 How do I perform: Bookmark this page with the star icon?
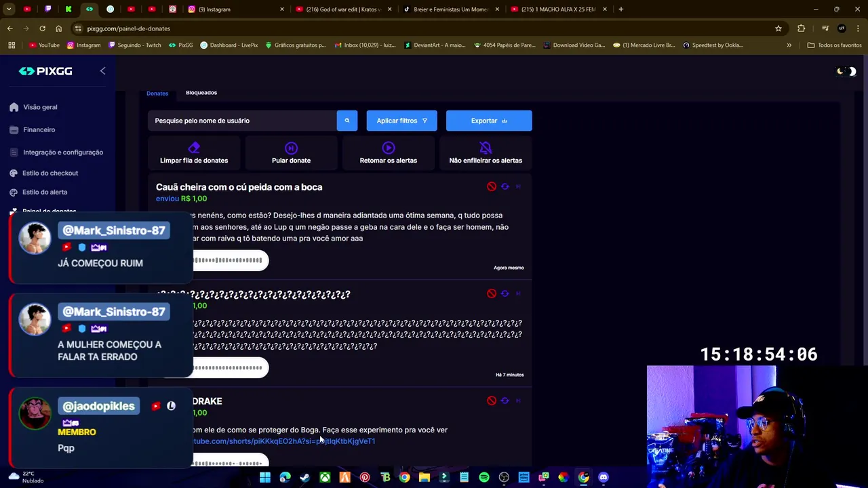[x=778, y=28]
